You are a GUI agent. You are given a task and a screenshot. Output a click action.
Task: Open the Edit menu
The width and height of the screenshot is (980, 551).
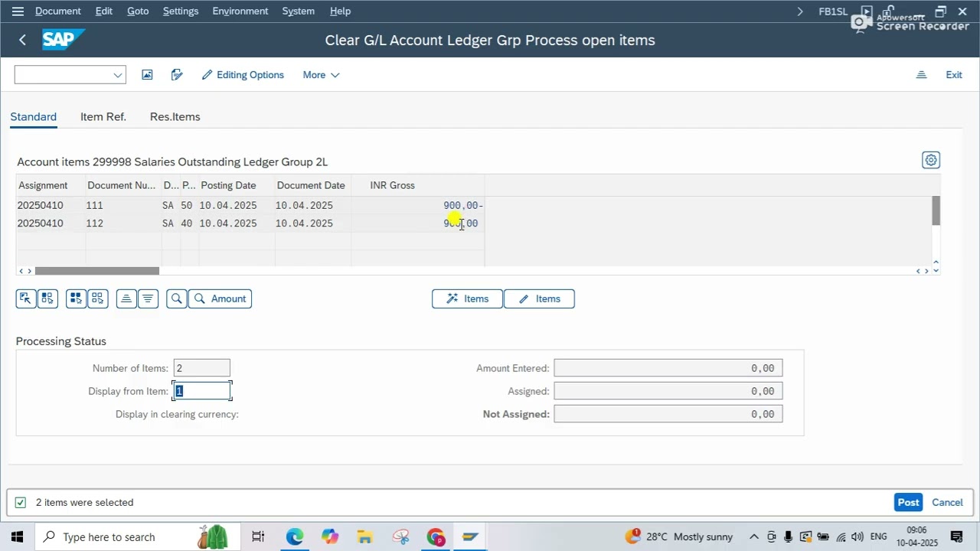pyautogui.click(x=104, y=11)
